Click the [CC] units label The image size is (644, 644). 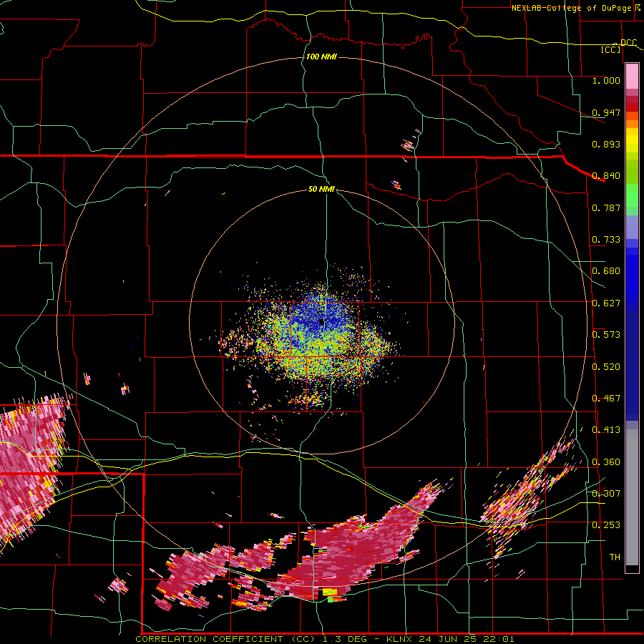coord(611,49)
